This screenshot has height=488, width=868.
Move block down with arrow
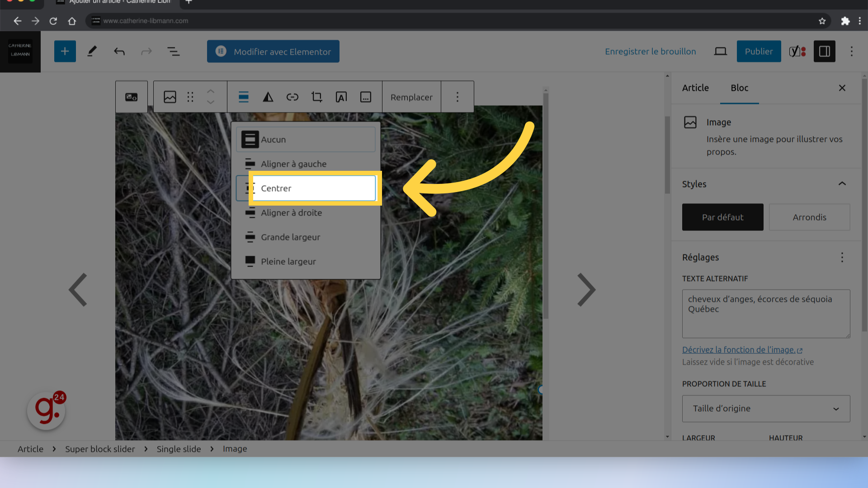[x=211, y=103]
